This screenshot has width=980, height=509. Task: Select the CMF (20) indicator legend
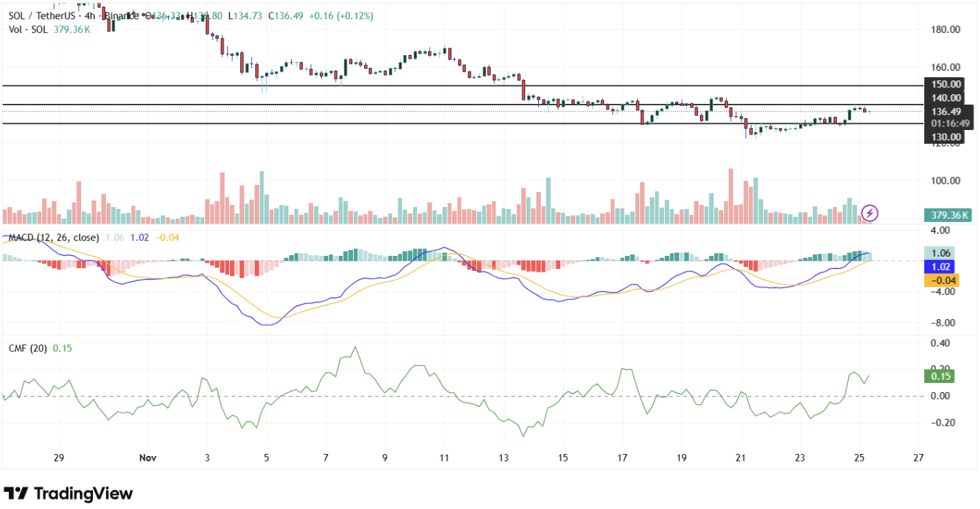[x=28, y=348]
